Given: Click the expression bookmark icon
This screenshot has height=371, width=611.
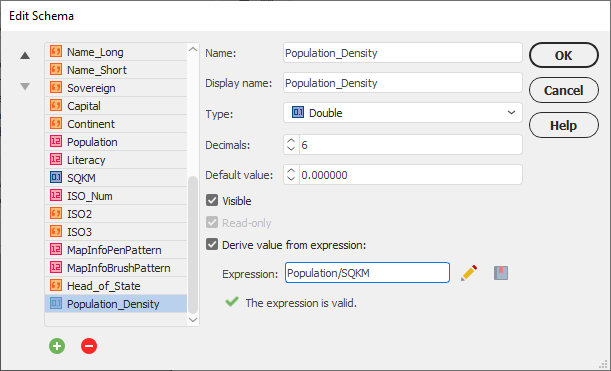Looking at the screenshot, I should pyautogui.click(x=501, y=273).
